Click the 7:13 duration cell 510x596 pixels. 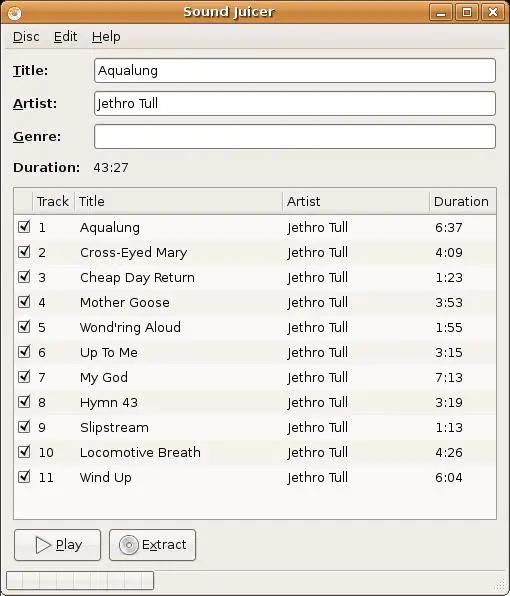(x=449, y=377)
